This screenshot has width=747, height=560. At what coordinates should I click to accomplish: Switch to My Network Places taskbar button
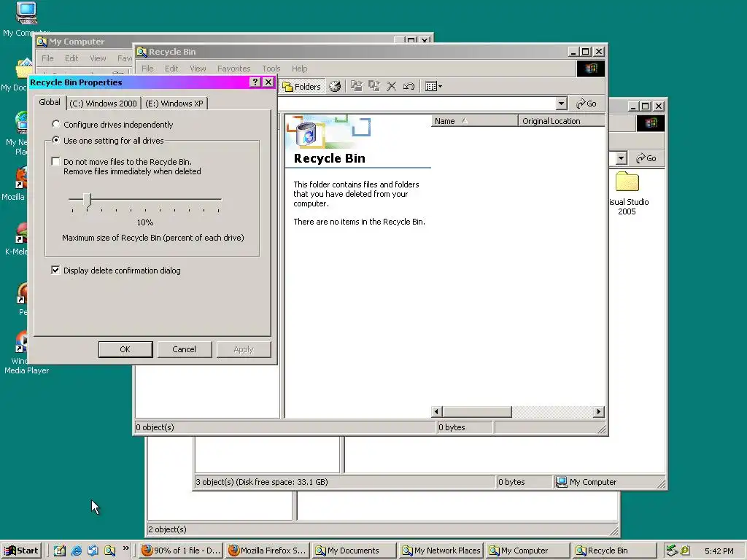coord(441,551)
